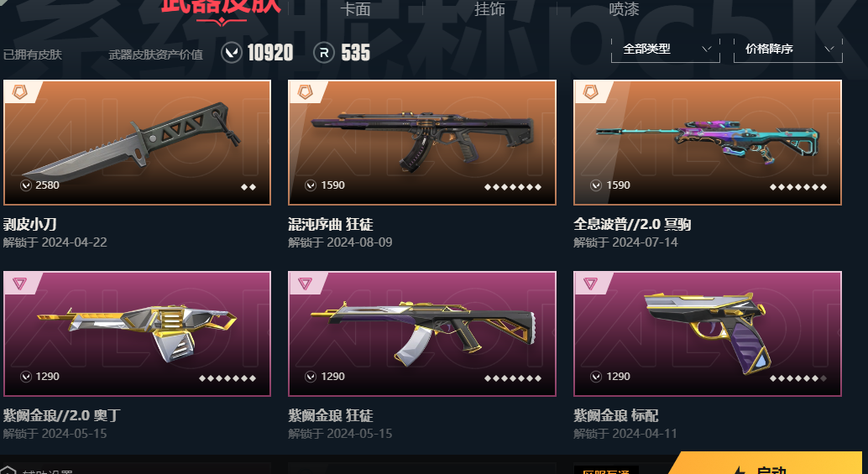Click the orange tier badge on 剥皮小刀 card

(x=20, y=91)
